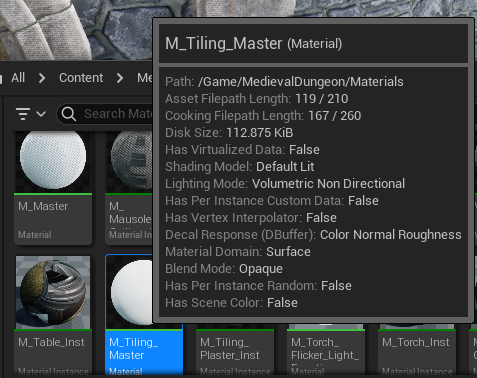Click the Color Normal Roughness decal response
477x378 pixels.
(391, 235)
